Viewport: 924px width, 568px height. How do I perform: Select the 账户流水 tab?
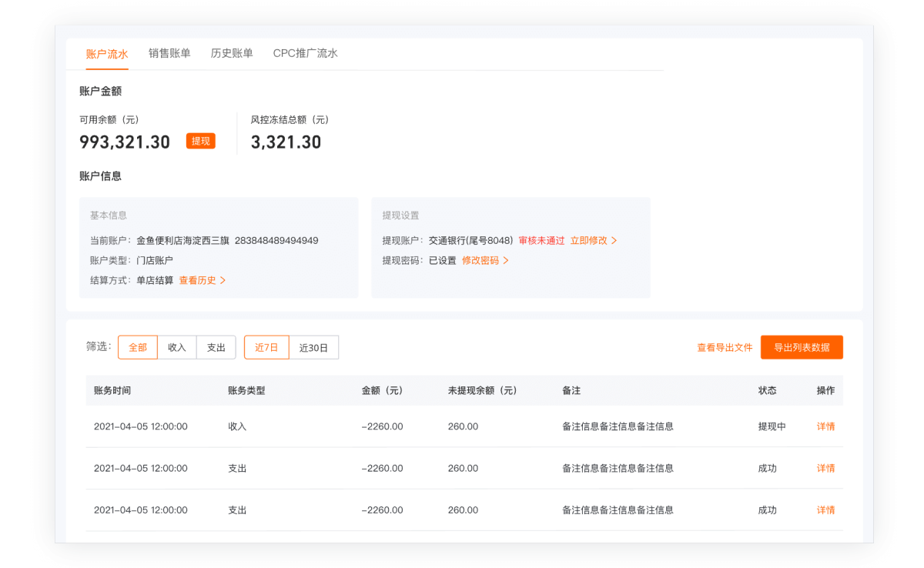(x=106, y=54)
